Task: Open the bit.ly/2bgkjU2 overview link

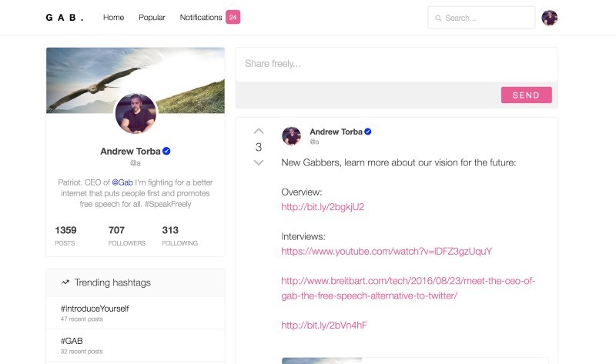Action: tap(323, 207)
